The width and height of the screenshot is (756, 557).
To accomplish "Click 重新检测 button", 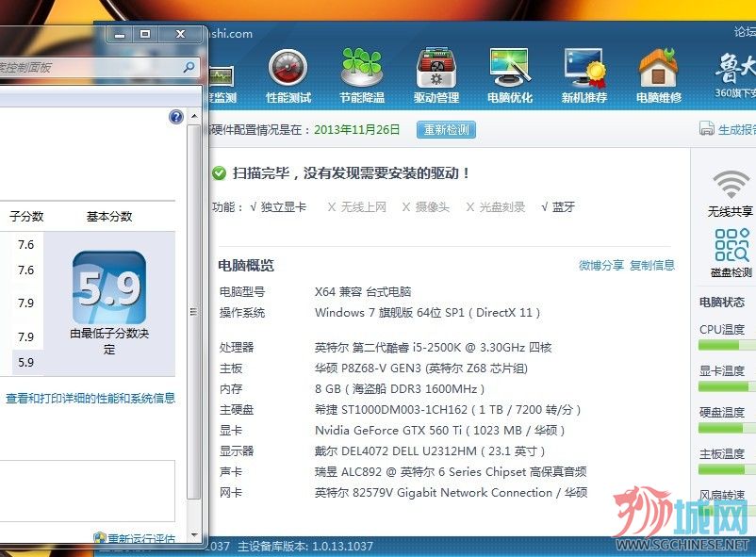I will [x=446, y=129].
